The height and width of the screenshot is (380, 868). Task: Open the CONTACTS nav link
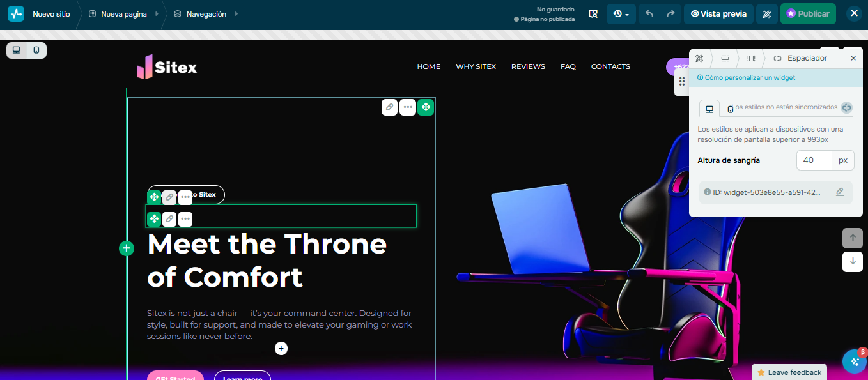coord(610,66)
